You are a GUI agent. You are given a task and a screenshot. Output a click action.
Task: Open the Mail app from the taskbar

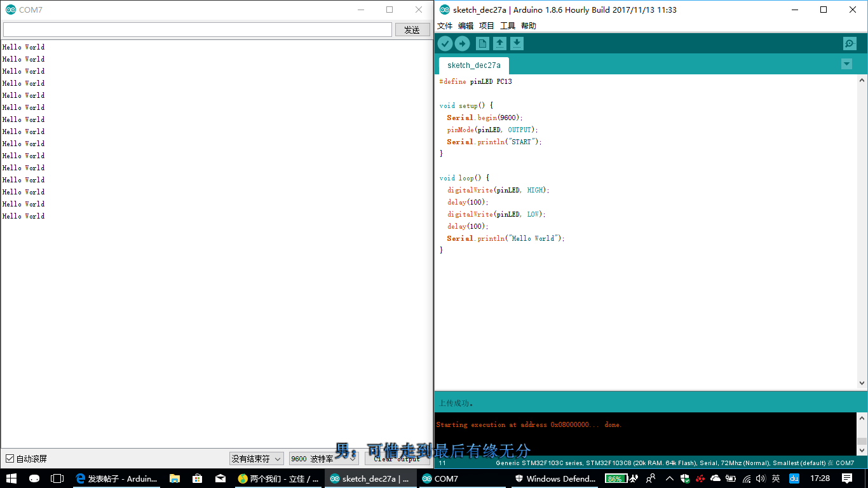(220, 478)
